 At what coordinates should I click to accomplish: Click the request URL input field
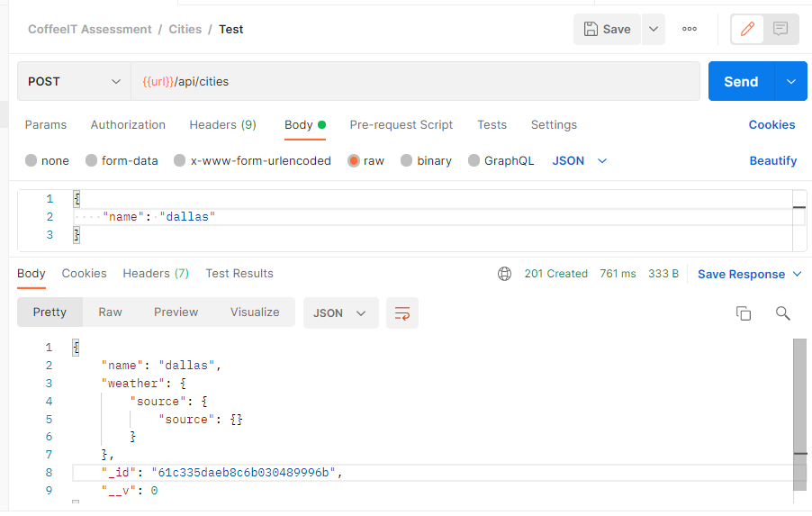tap(415, 81)
